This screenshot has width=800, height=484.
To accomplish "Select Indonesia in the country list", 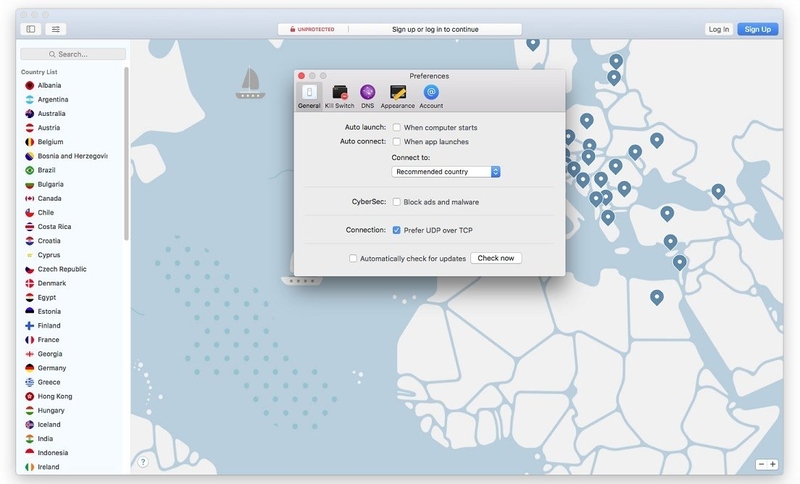I will click(53, 453).
